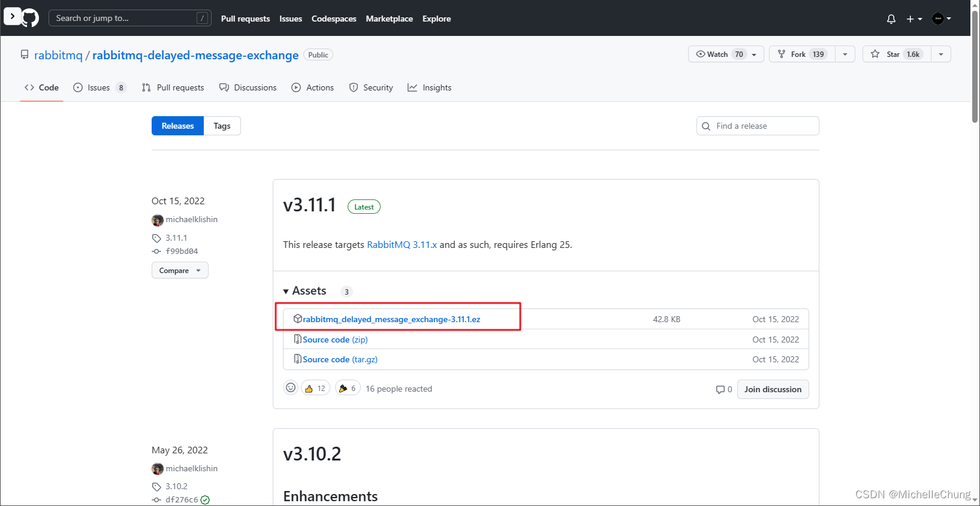Click the 16 people reacted text
Viewport: 980px width, 506px height.
point(399,389)
